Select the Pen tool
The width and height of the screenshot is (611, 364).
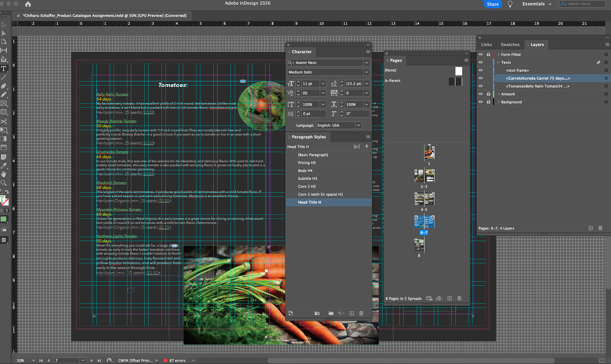4,86
